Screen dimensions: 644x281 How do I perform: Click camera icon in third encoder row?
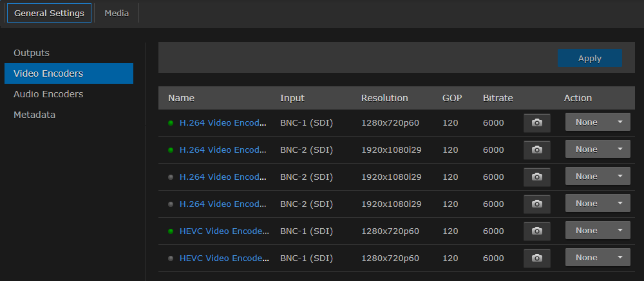pyautogui.click(x=536, y=177)
